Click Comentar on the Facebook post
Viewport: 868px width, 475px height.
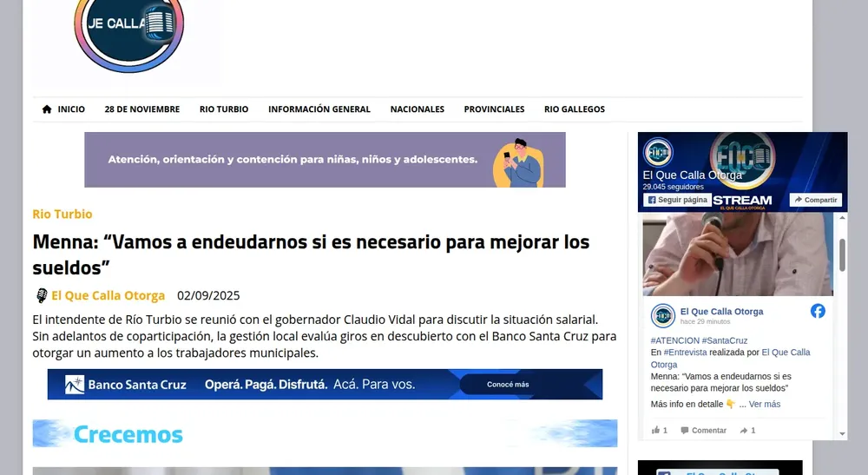(704, 430)
